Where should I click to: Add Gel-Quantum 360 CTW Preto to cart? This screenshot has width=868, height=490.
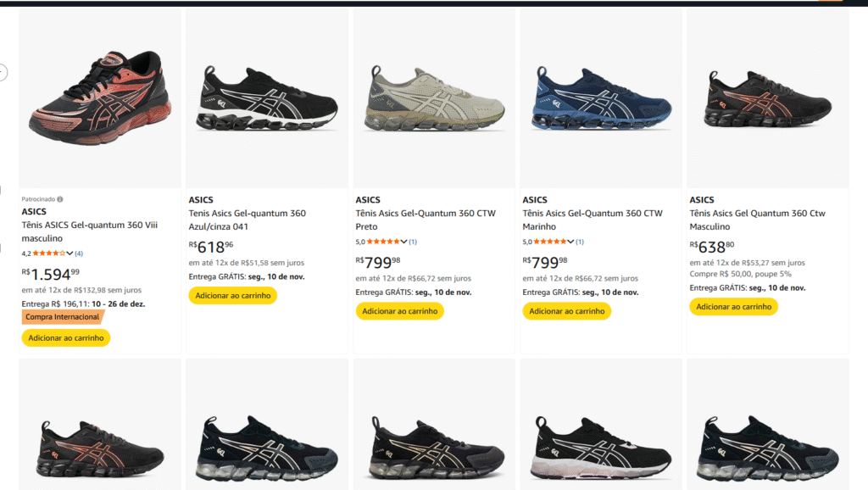(x=400, y=311)
